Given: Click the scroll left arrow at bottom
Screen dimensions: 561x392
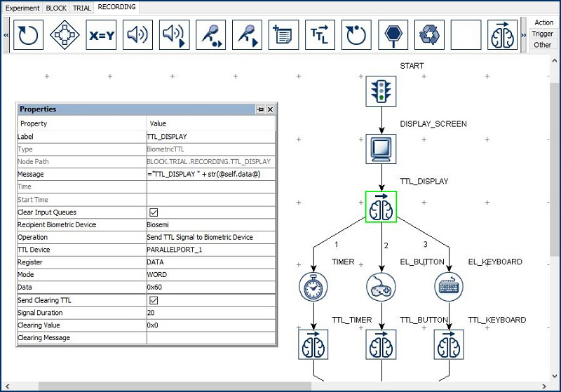Looking at the screenshot, I should coord(7,386).
